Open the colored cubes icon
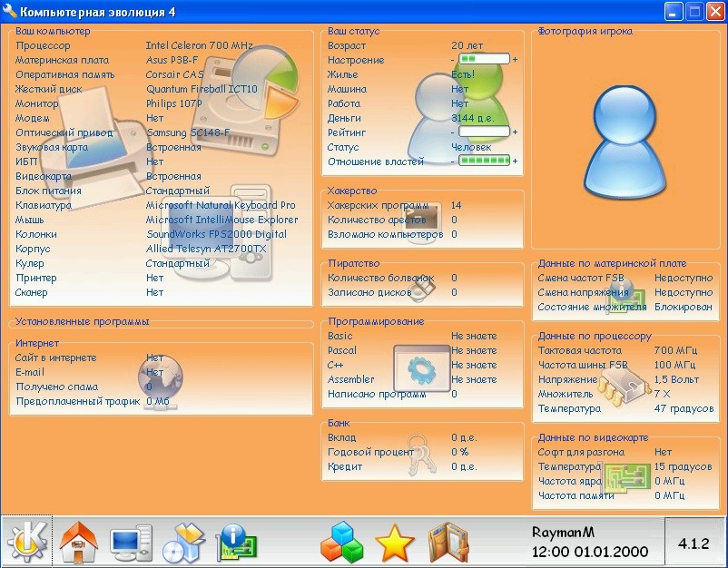The height and width of the screenshot is (568, 728). [342, 542]
